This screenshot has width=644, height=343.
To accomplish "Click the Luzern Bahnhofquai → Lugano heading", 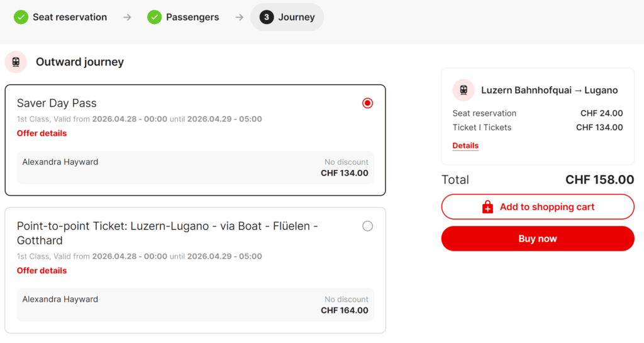I will [x=549, y=90].
